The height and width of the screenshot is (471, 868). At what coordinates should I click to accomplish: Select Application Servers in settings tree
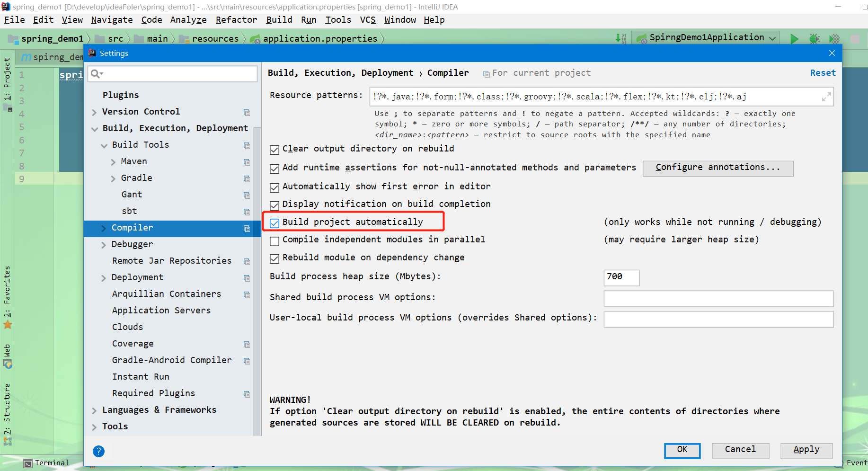click(161, 311)
